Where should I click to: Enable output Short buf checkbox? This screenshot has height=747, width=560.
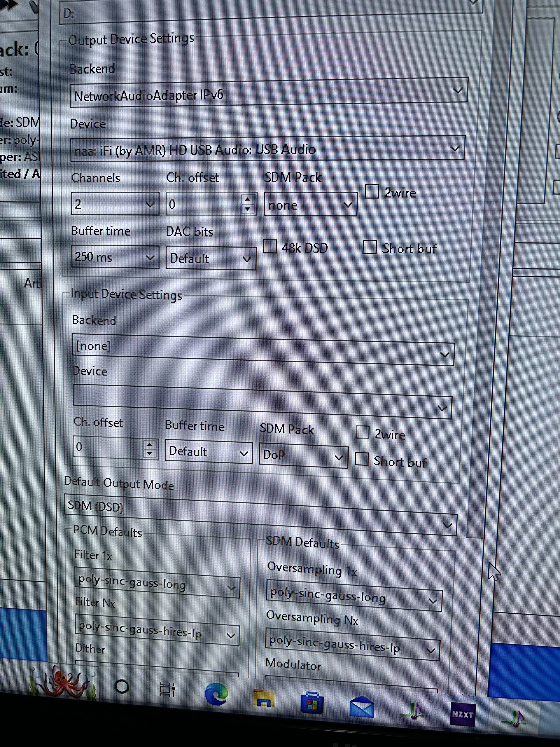pyautogui.click(x=370, y=247)
